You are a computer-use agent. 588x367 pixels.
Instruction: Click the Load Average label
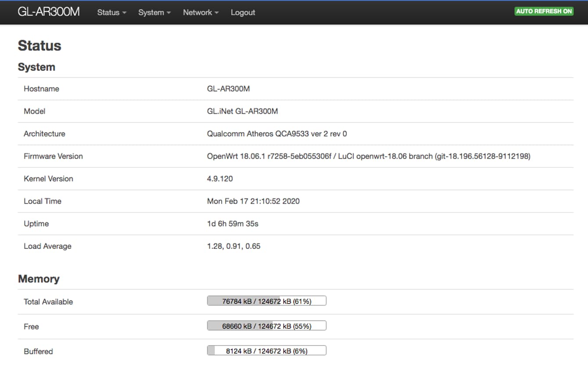(47, 246)
